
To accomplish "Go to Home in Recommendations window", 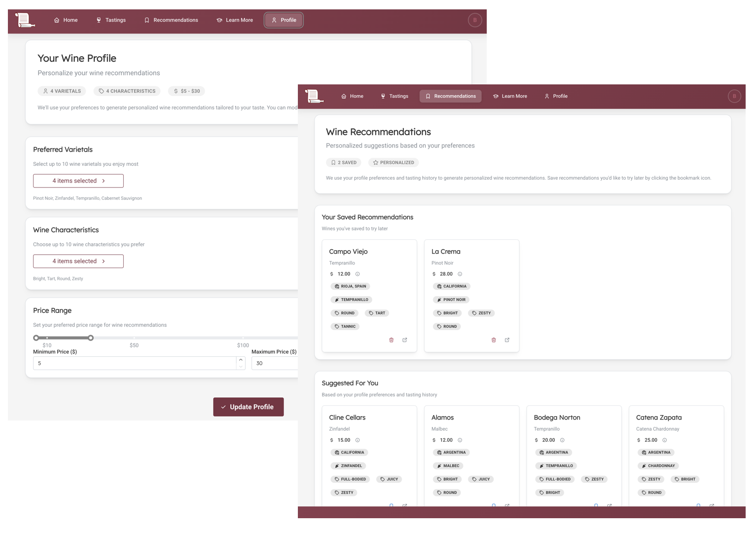I will (352, 96).
